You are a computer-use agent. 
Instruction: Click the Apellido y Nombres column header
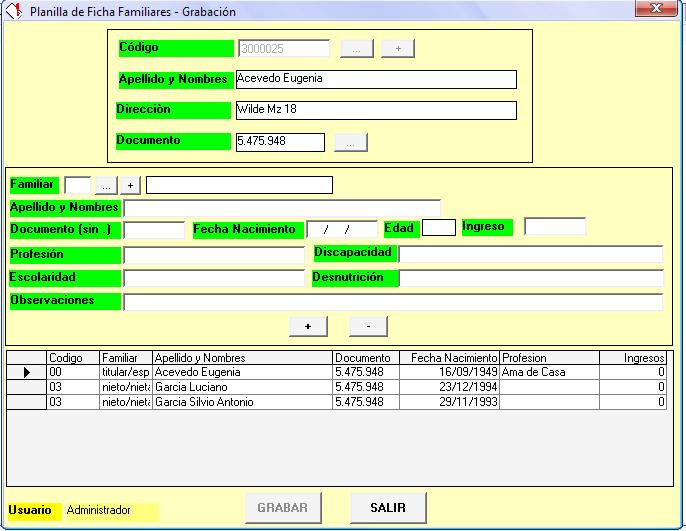point(240,357)
